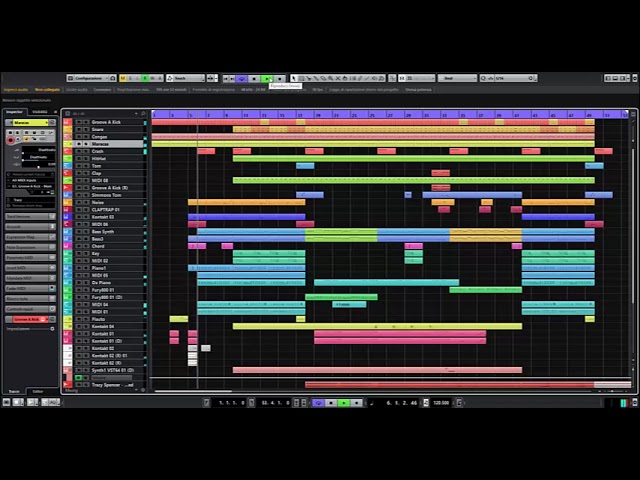
Task: Open the track search magnifier in track list header
Action: pyautogui.click(x=143, y=113)
